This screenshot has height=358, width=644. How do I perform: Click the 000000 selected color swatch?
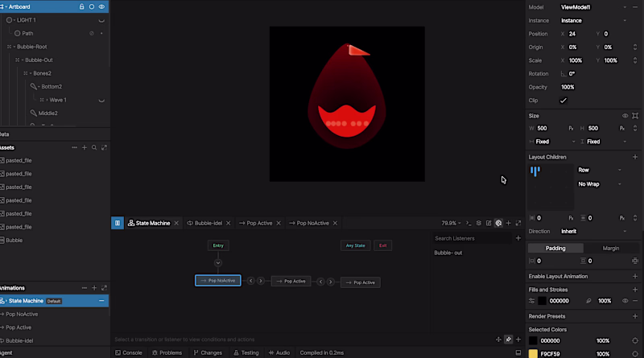(533, 340)
